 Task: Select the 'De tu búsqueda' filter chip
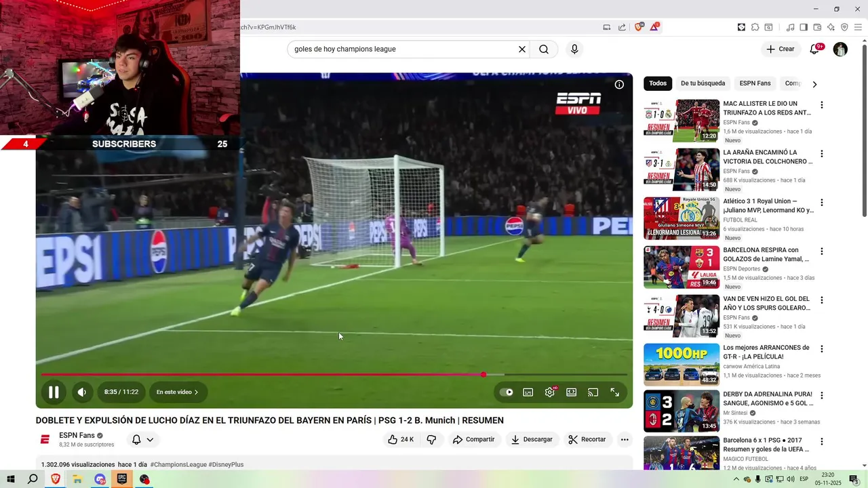point(703,83)
